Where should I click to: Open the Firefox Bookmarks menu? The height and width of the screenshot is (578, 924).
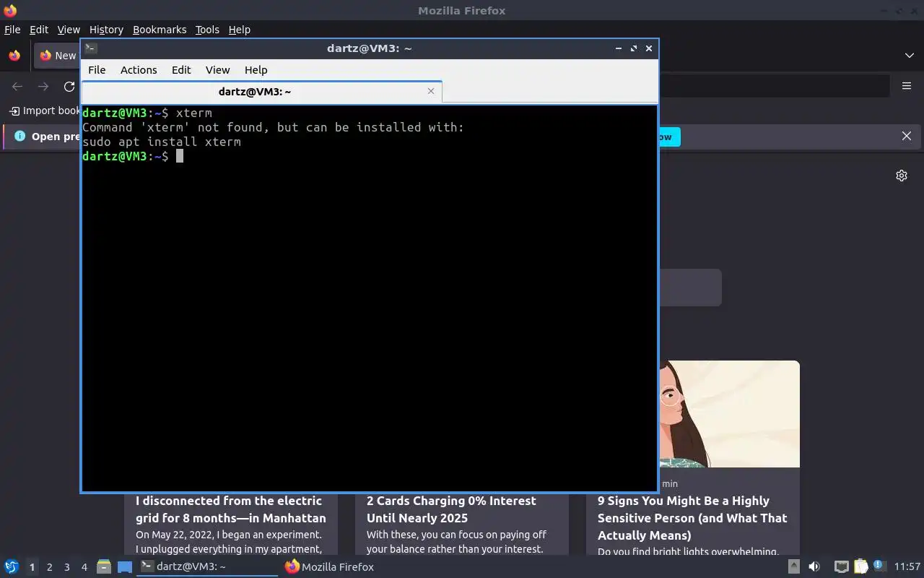160,30
